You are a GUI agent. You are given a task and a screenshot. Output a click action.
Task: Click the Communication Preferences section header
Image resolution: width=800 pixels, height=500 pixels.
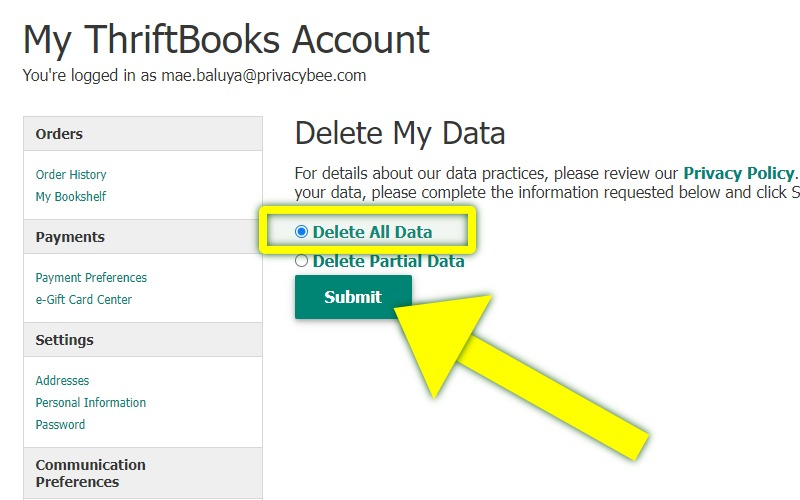pos(90,473)
